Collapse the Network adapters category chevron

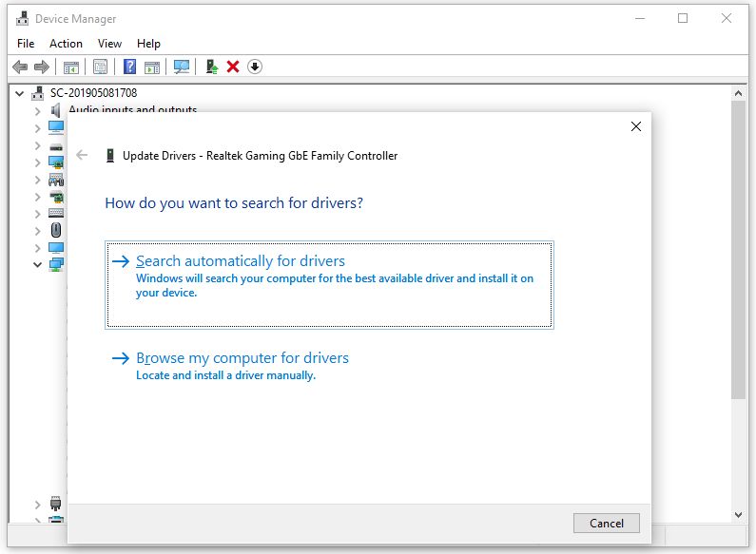pyautogui.click(x=38, y=264)
